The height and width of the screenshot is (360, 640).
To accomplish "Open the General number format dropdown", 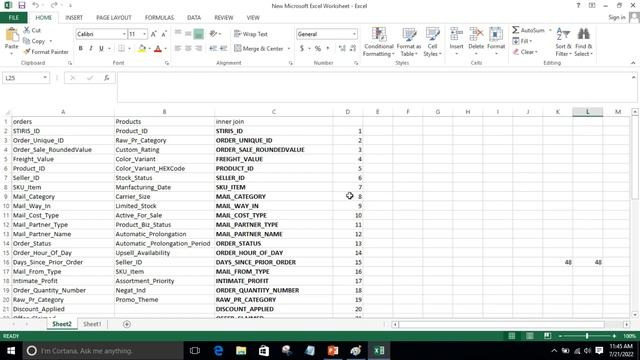I will [x=354, y=34].
